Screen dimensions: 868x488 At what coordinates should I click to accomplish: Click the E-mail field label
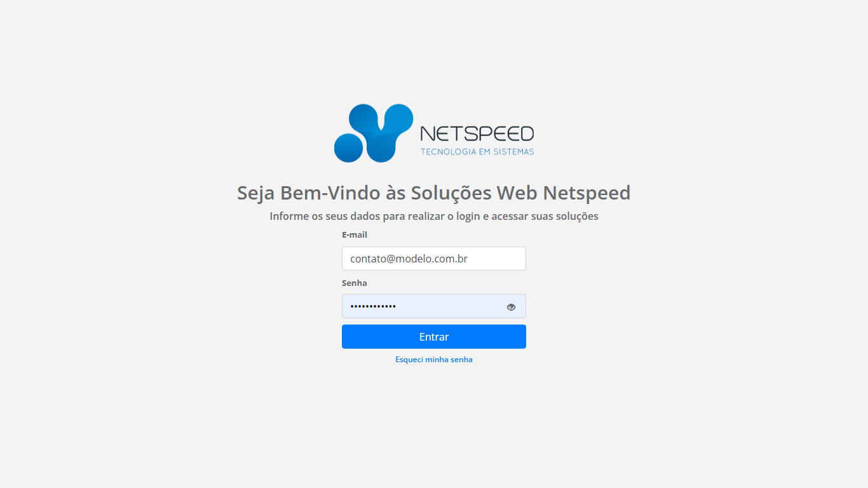click(x=355, y=235)
